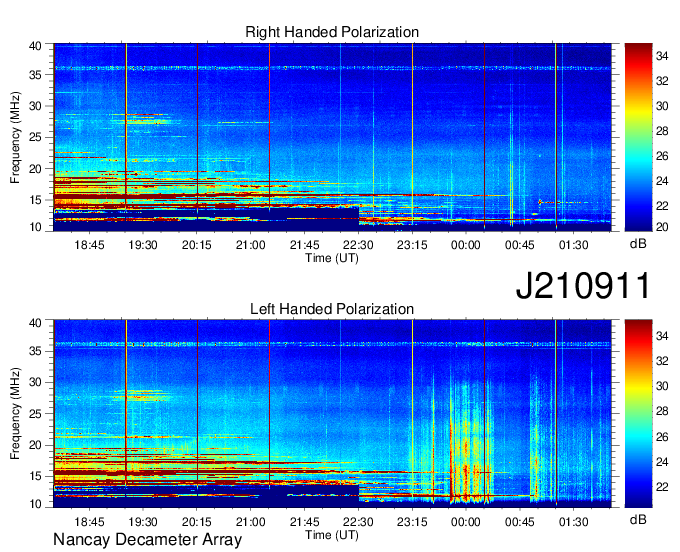Click the 15 MHz frequency tick of the Right Handed panel
The image size is (680, 552).
pos(36,200)
